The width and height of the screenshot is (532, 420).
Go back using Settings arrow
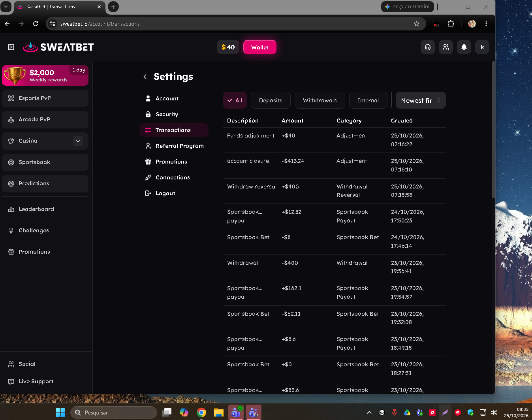(x=145, y=77)
